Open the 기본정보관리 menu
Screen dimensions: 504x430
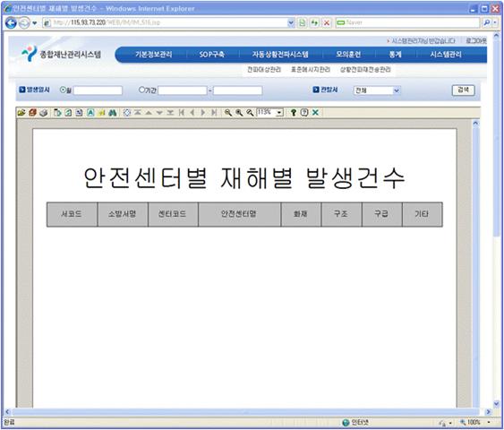pyautogui.click(x=154, y=55)
